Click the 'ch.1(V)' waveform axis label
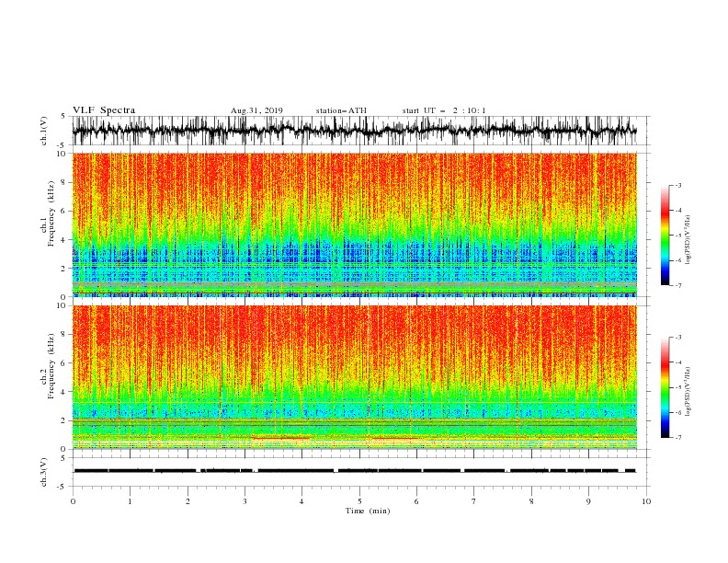Viewport: 728px width, 563px height. coord(44,131)
